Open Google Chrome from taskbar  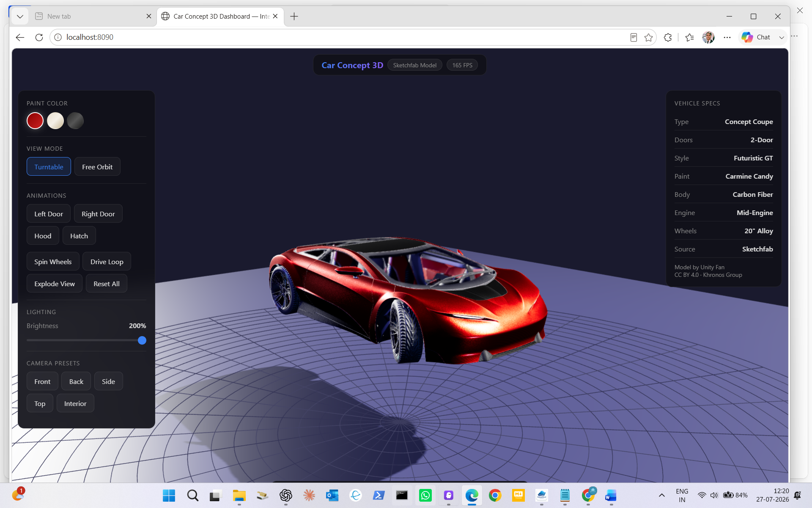click(495, 495)
